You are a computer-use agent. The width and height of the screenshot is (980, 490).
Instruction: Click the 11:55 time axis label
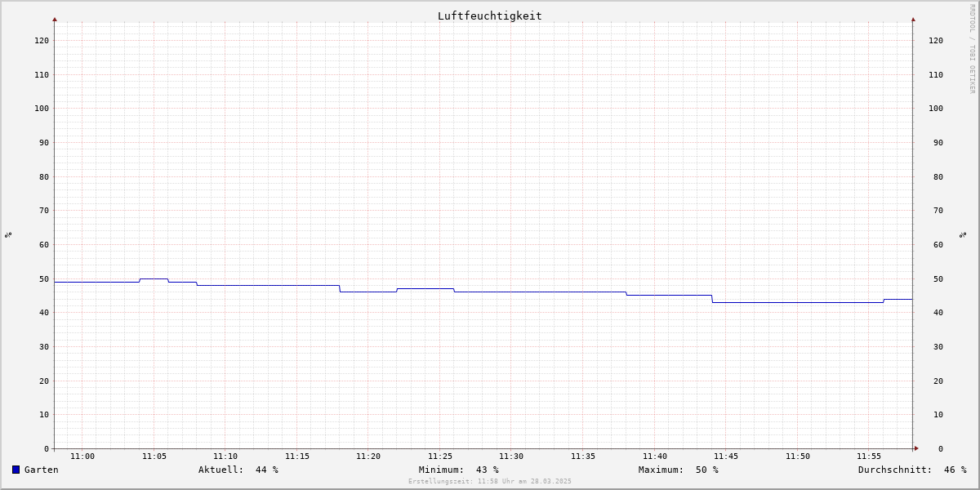pyautogui.click(x=869, y=457)
